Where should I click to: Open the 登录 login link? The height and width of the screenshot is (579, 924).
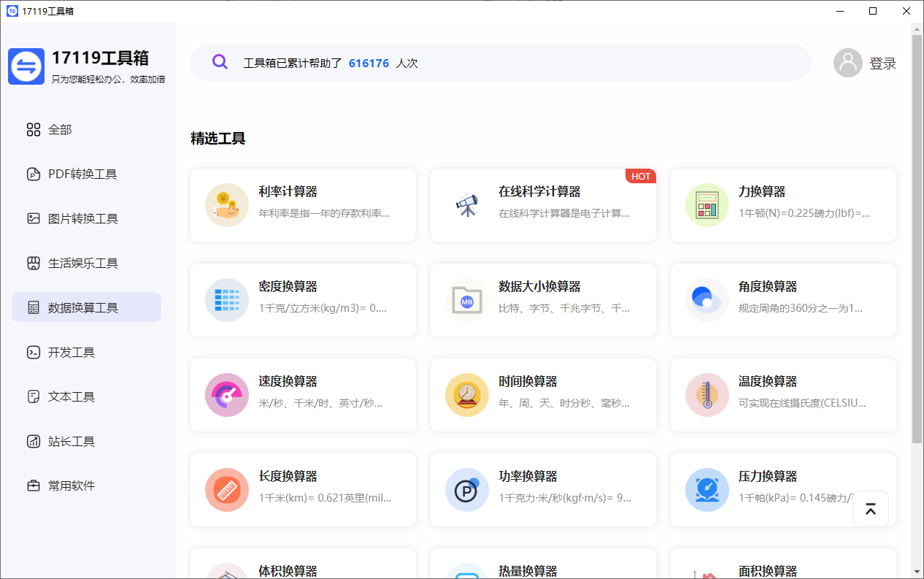[882, 64]
